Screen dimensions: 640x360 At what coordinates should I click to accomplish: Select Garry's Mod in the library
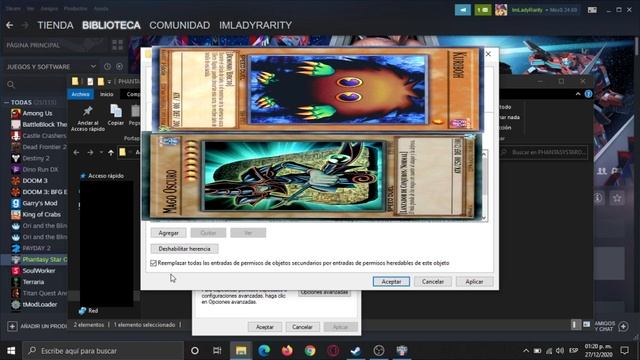point(40,203)
